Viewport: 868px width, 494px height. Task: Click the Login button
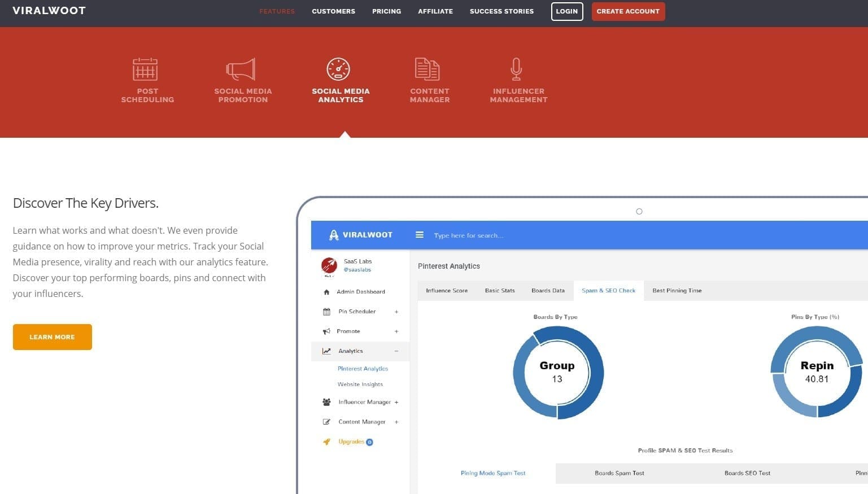click(567, 11)
